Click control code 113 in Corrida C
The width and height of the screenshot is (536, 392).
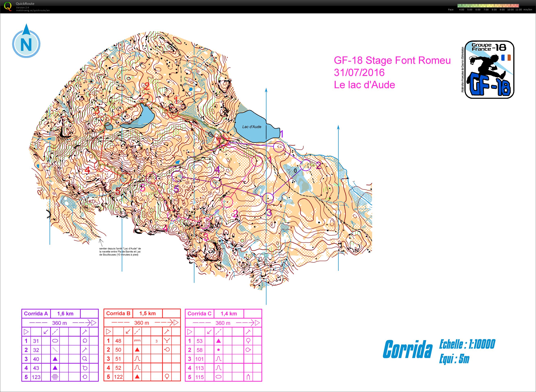[200, 368]
